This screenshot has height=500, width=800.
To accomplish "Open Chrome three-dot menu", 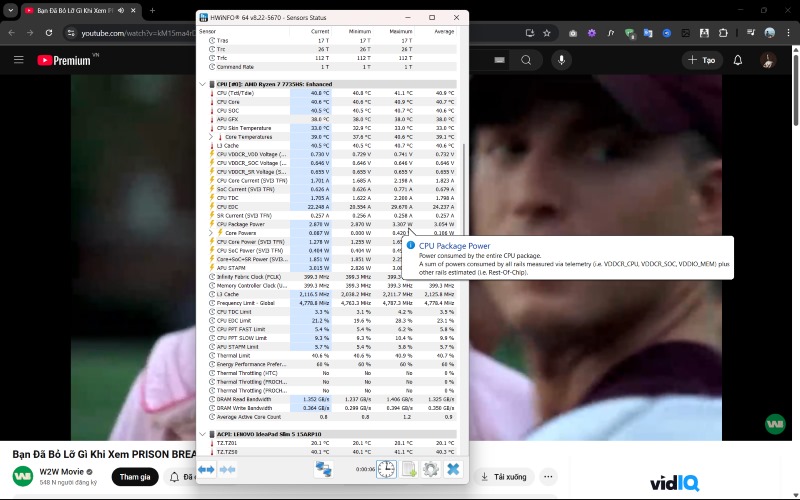I will (789, 33).
